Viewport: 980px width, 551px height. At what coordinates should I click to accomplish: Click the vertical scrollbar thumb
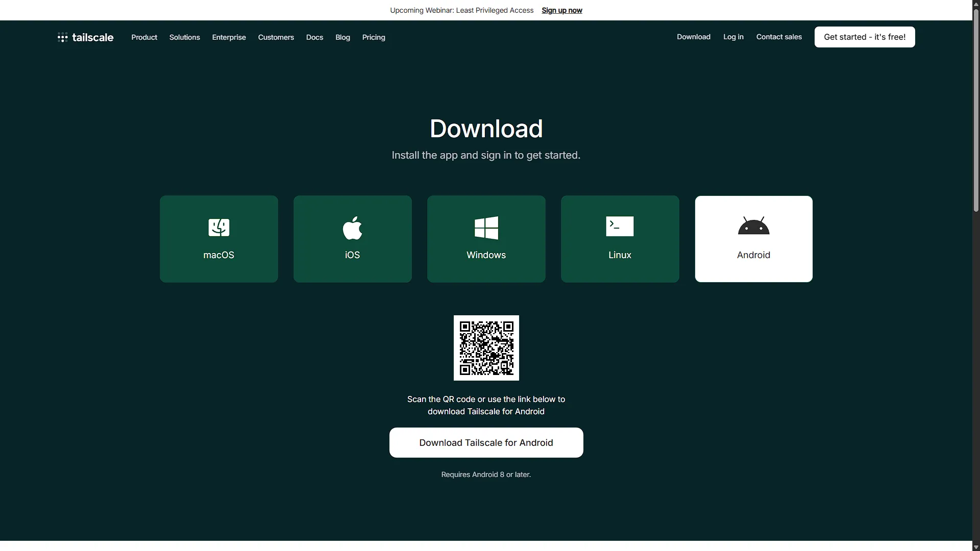tap(976, 110)
